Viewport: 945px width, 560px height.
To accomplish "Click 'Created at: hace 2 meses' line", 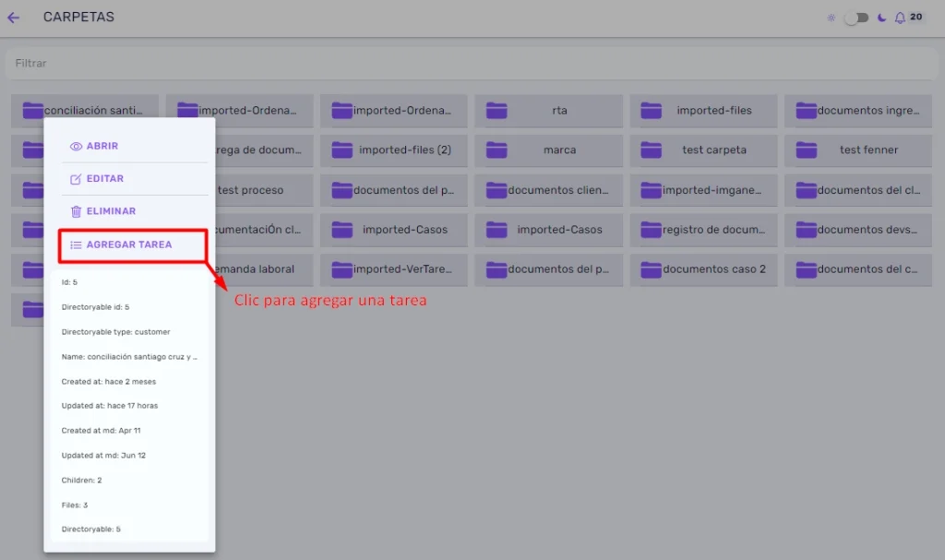I will tap(109, 382).
